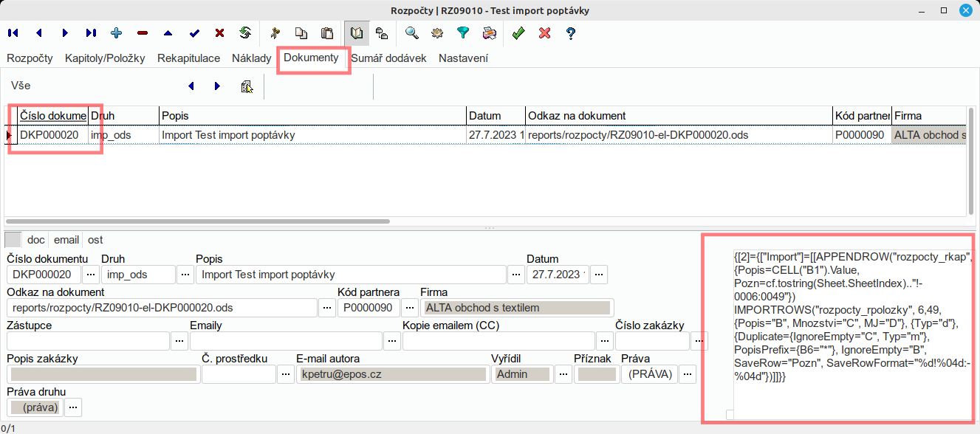The image size is (980, 434).
Task: Sort by Číslo dokumentu column header
Action: pos(52,116)
